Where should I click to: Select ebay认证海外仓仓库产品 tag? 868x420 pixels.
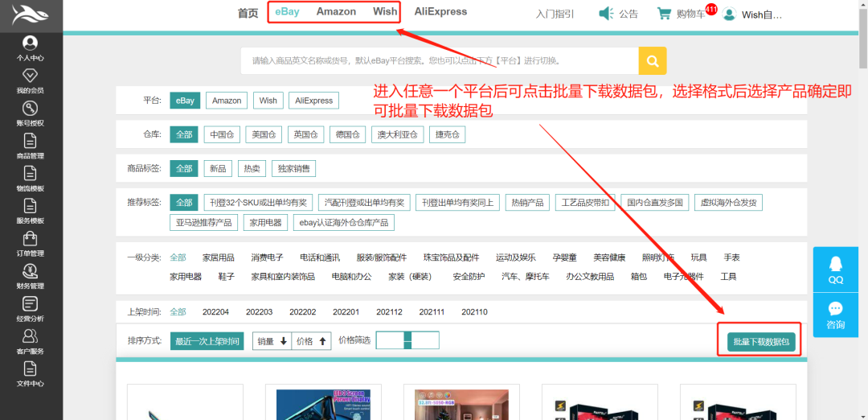pos(344,223)
